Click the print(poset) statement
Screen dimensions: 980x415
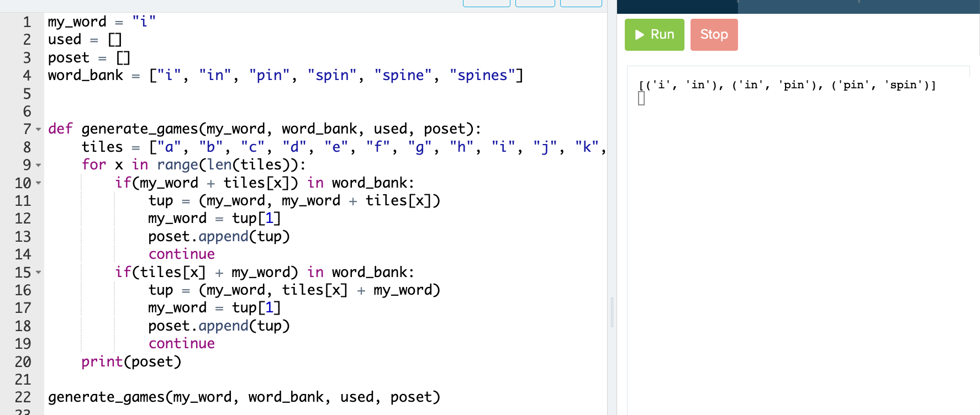point(131,362)
